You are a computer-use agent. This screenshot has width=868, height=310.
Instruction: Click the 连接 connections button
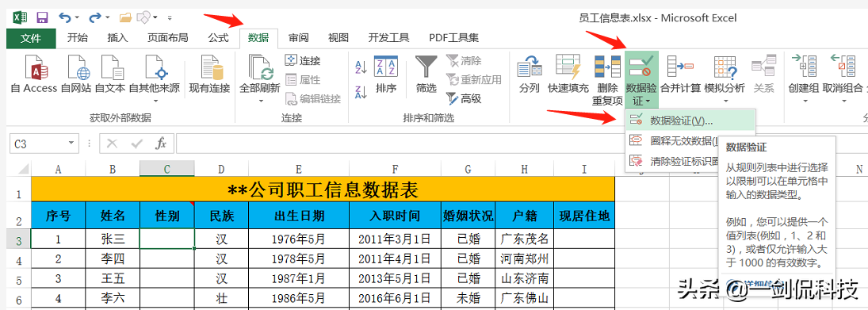[303, 61]
